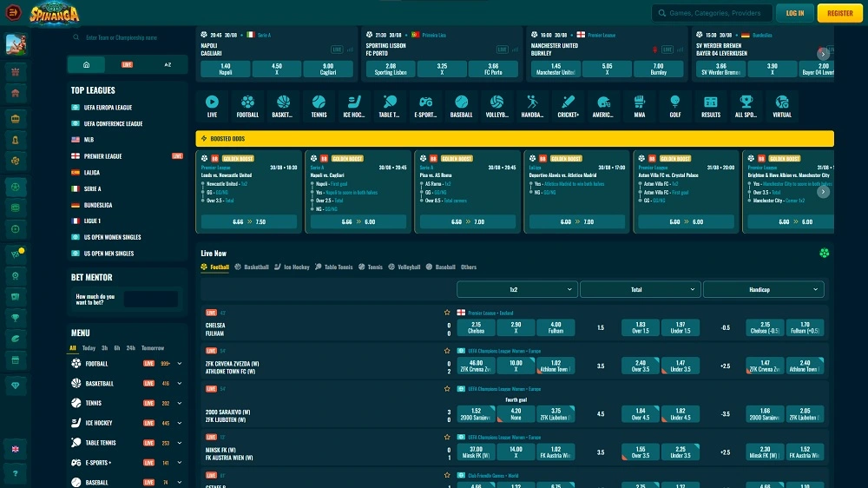This screenshot has height=488, width=868.
Task: Open the 1x2 market dropdown
Action: 516,289
